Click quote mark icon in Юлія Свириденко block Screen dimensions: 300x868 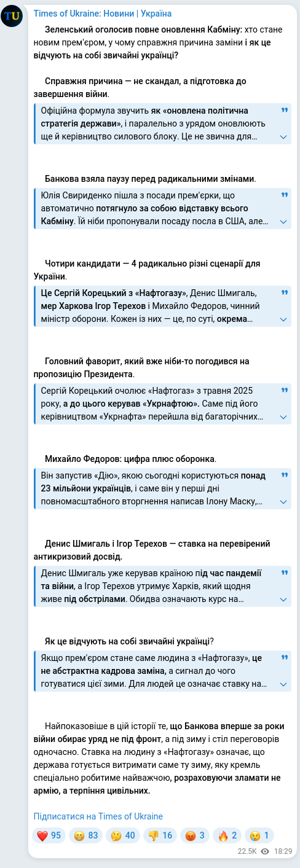click(x=284, y=195)
